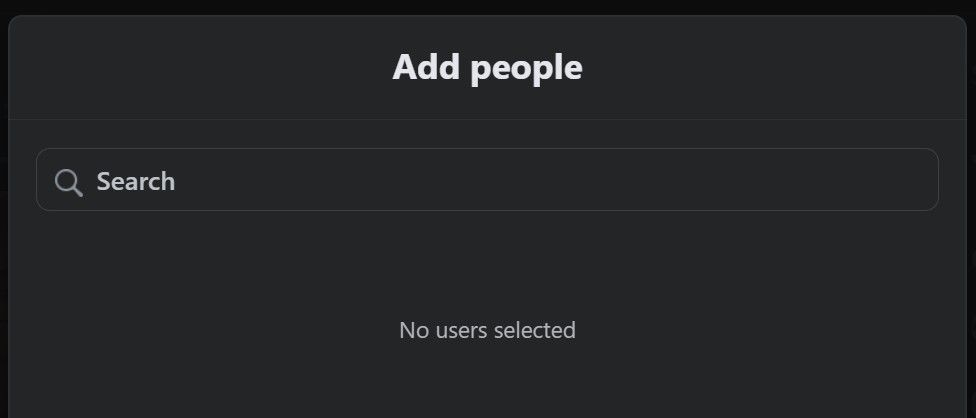
Task: Click the dialog header bar right of the title
Action: click(x=780, y=68)
